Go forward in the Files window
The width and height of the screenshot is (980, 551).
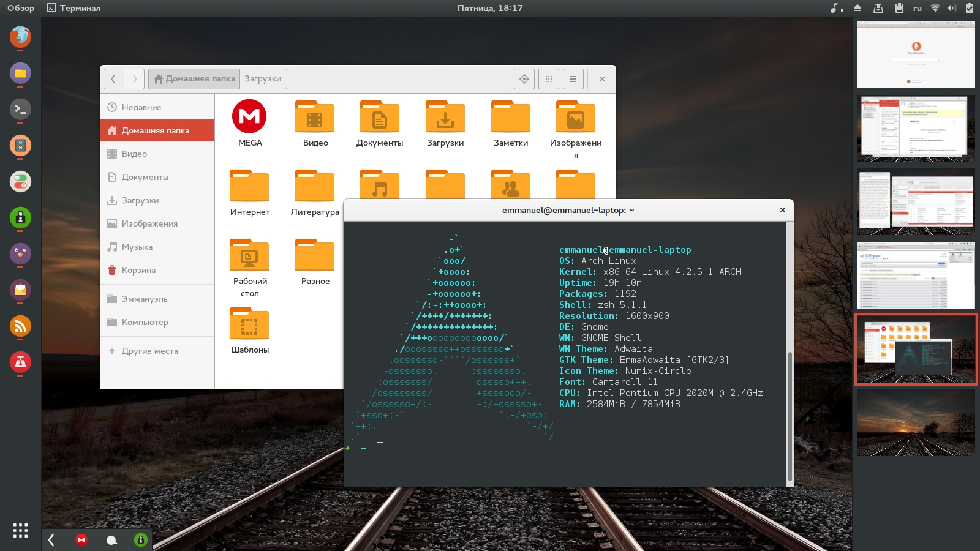click(134, 78)
